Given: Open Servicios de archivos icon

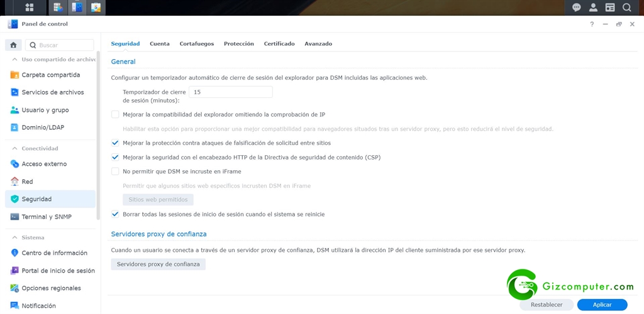Looking at the screenshot, I should pos(15,92).
